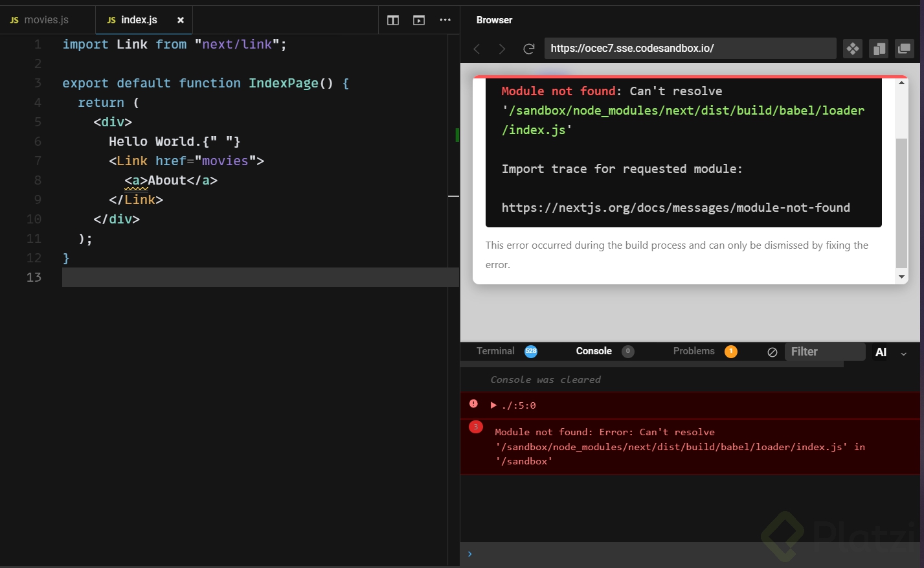The height and width of the screenshot is (568, 924).
Task: Click the error overlay scroll-up arrow
Action: pos(901,83)
